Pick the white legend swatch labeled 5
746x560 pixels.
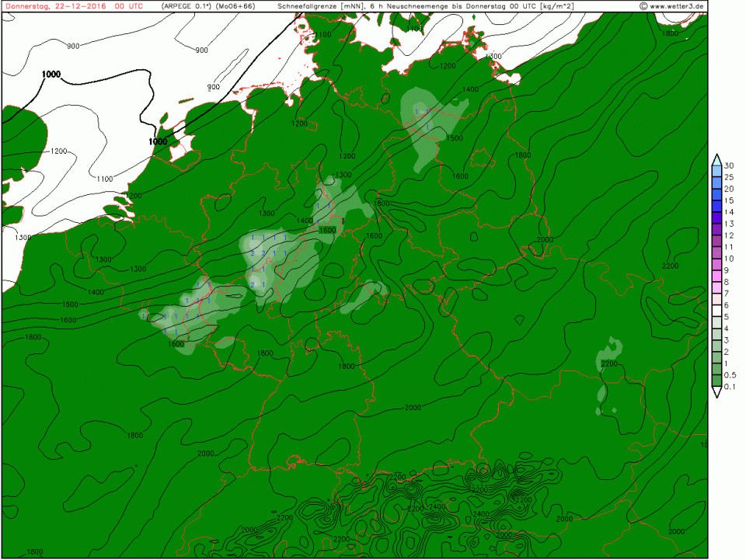click(716, 318)
